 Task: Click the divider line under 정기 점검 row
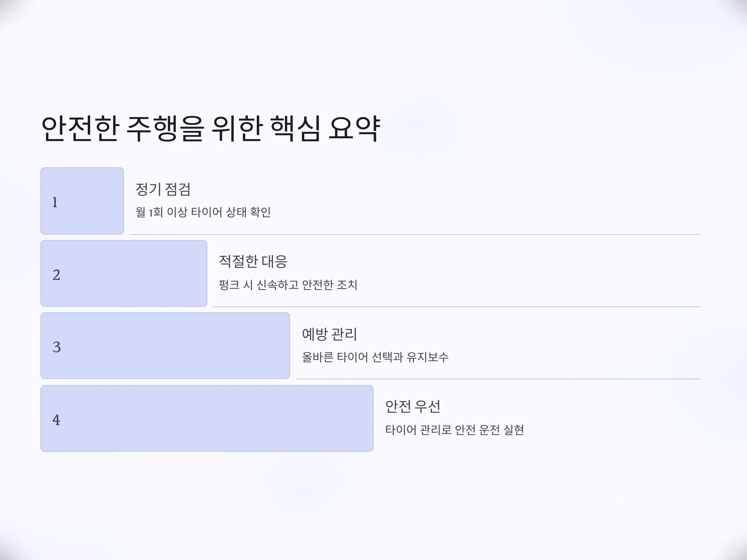415,234
